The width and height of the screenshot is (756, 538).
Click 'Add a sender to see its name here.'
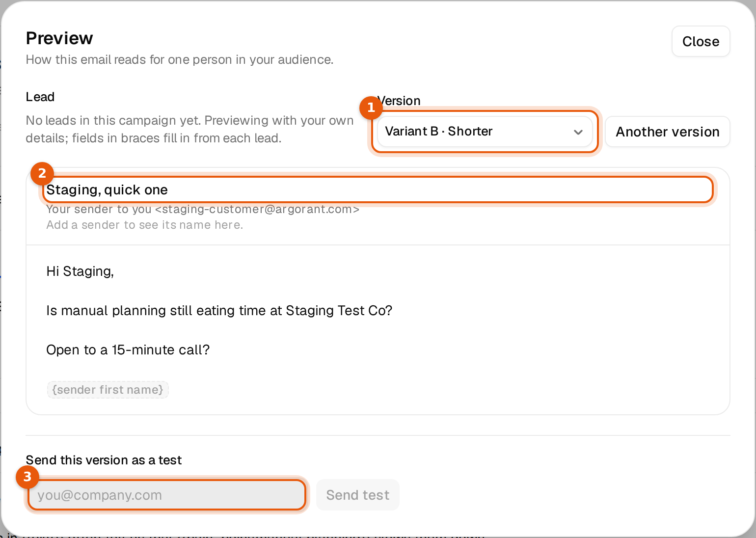(x=145, y=225)
